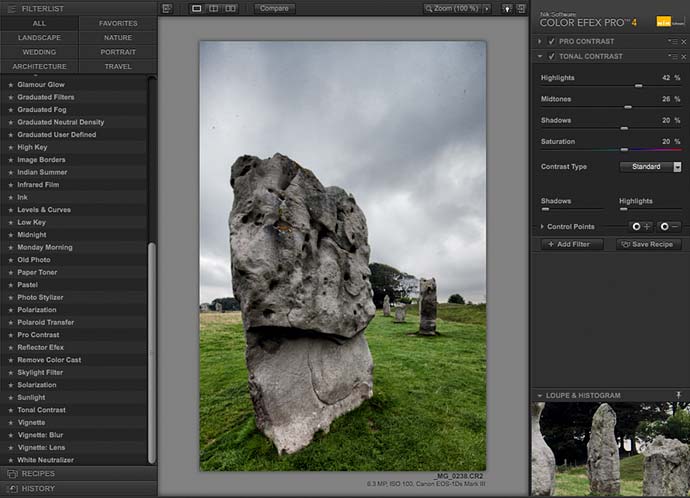Pin the Loupe & Histogram panel

point(679,395)
